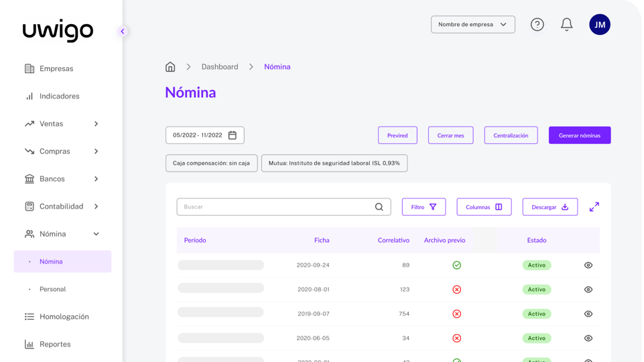
Task: Select Personal under Nómina
Action: pos(52,290)
